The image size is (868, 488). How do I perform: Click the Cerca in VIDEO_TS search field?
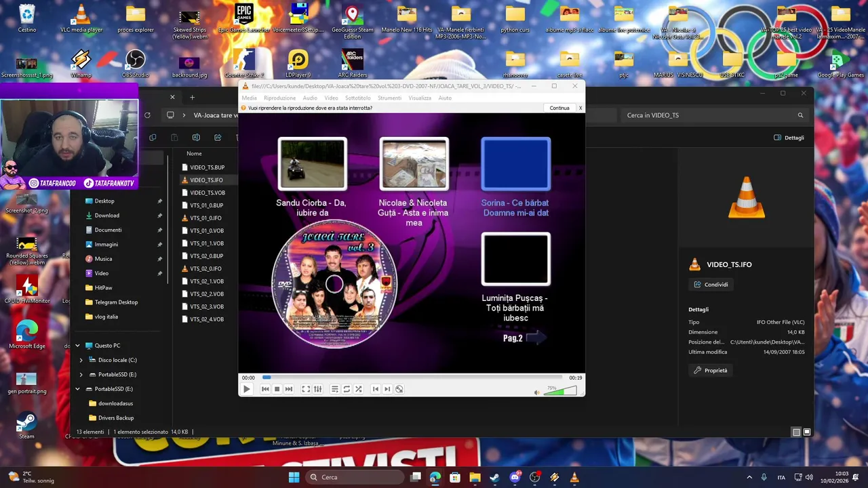715,115
